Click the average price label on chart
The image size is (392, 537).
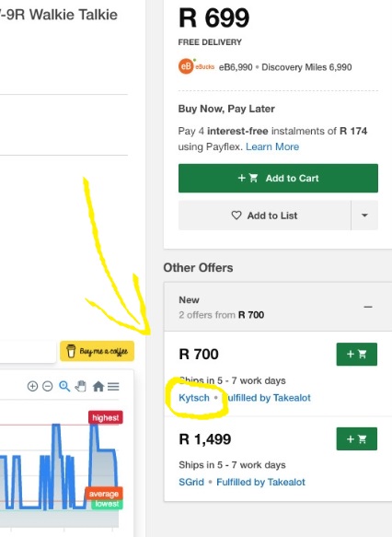pyautogui.click(x=104, y=494)
